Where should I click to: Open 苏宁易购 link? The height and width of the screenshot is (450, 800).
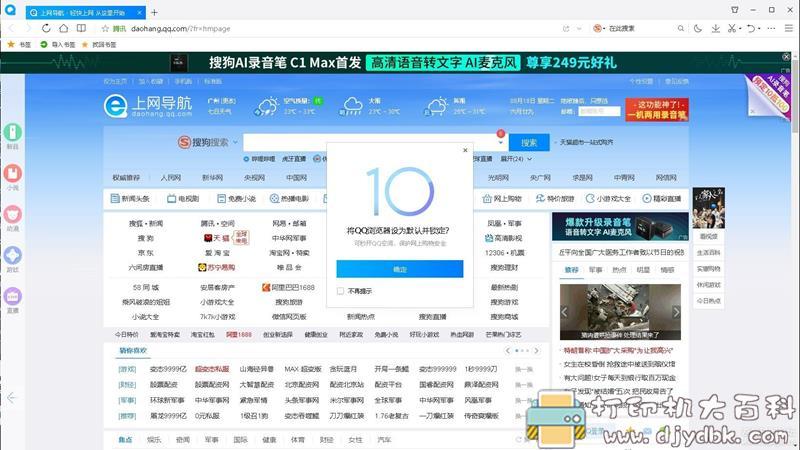217,267
